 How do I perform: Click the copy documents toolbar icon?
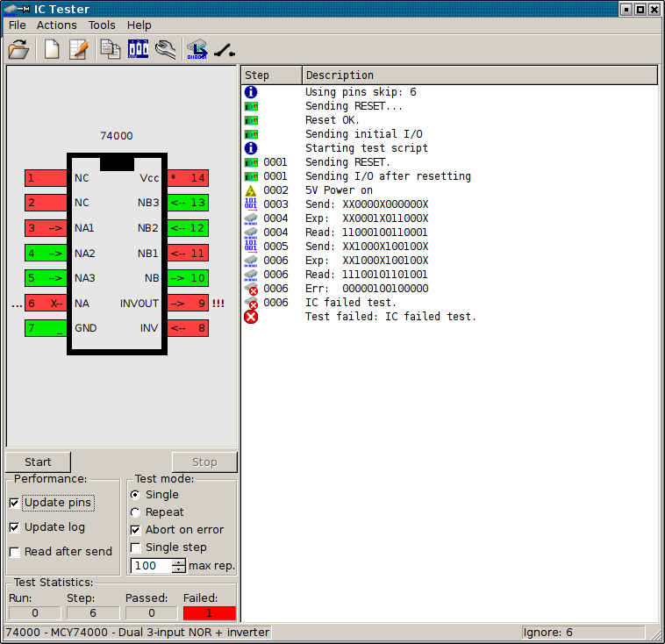click(x=111, y=50)
